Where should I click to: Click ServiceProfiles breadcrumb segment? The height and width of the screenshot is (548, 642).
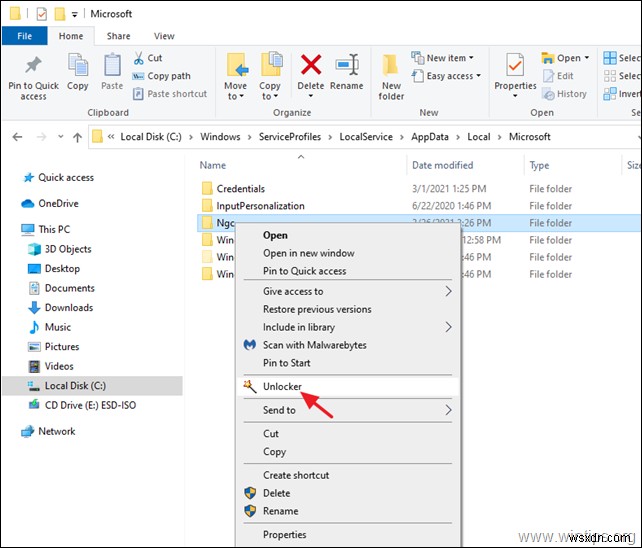point(290,137)
